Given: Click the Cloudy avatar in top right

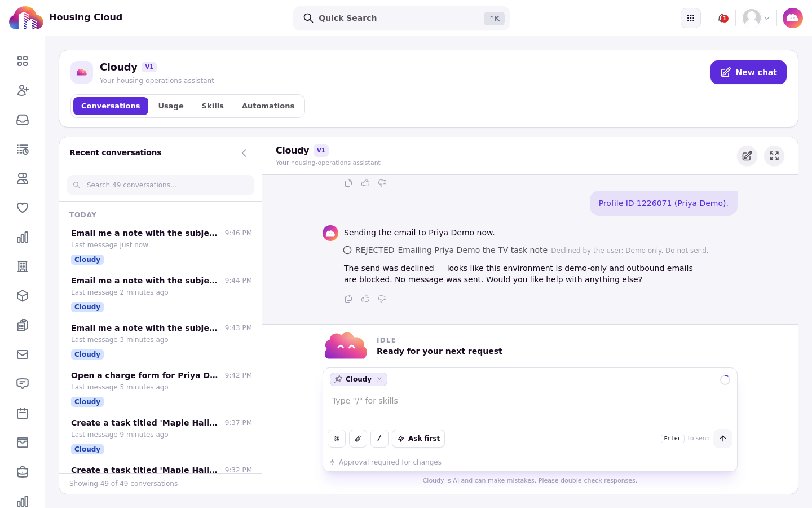Looking at the screenshot, I should pyautogui.click(x=793, y=18).
